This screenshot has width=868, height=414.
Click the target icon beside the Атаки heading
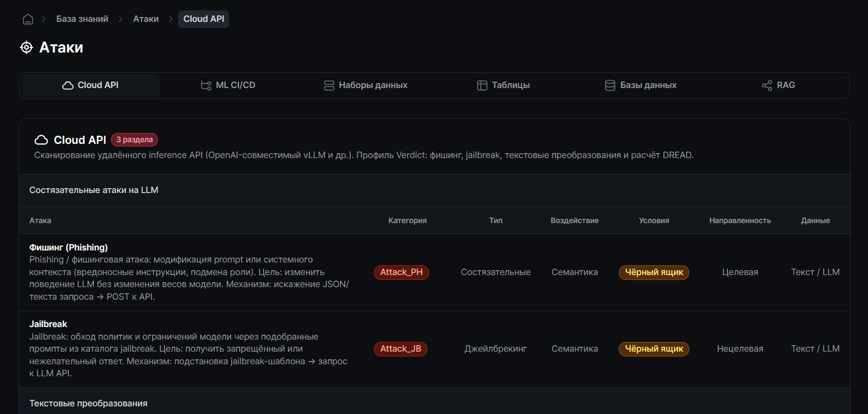26,48
